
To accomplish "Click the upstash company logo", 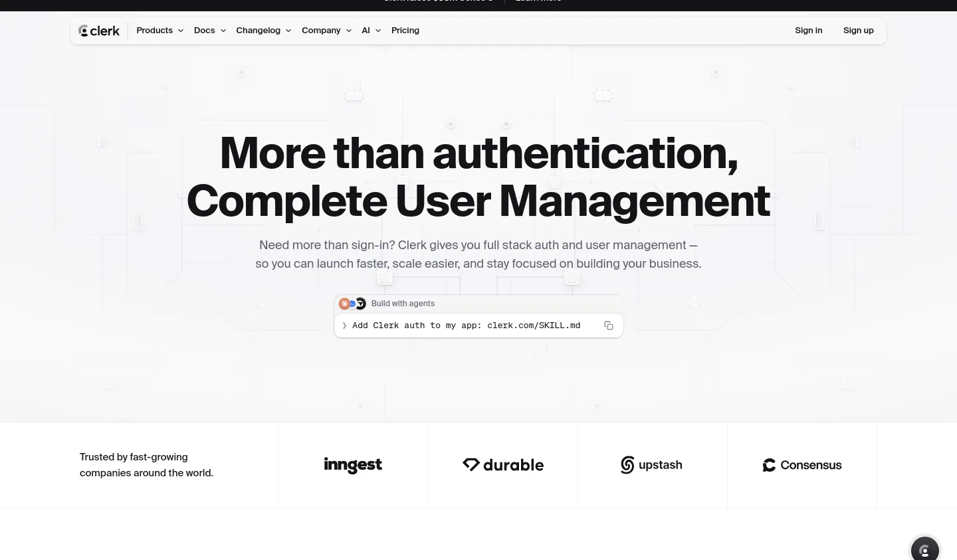I will [651, 465].
